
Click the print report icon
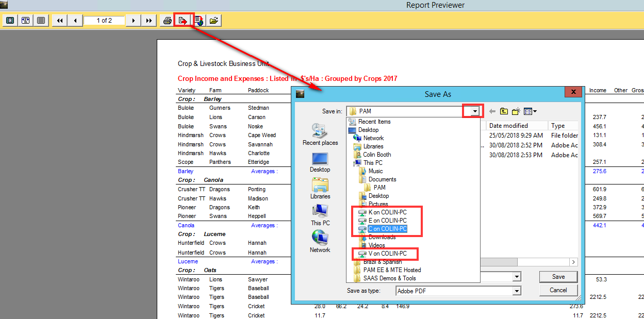(x=167, y=21)
